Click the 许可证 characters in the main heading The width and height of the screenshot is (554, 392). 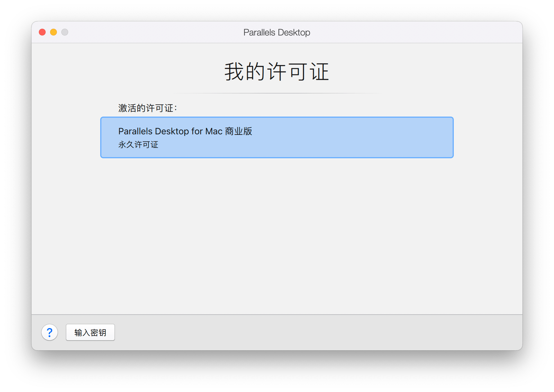(298, 72)
